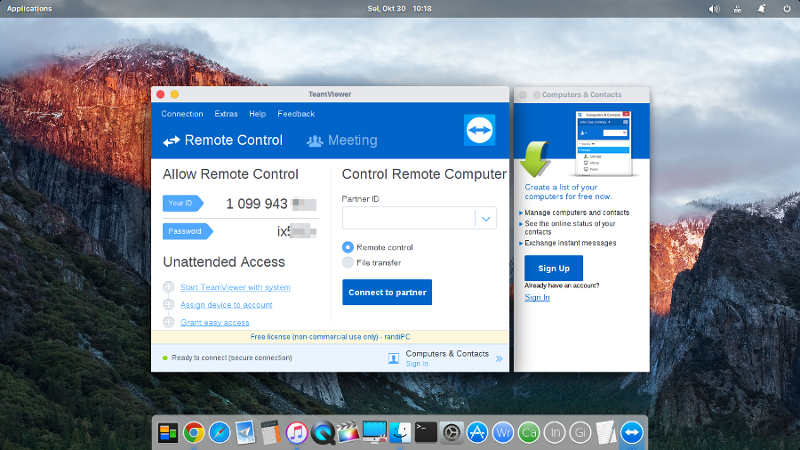
Task: Open the App Store icon in the dock
Action: click(477, 433)
